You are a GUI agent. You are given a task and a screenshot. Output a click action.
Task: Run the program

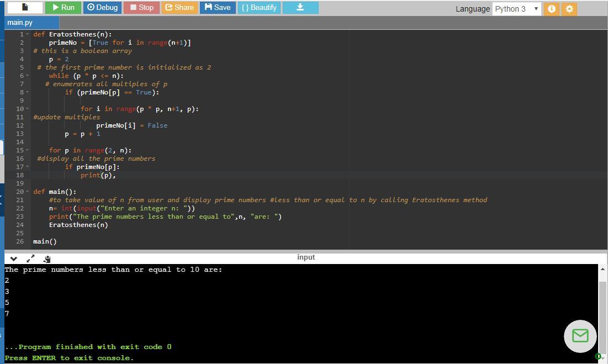pyautogui.click(x=62, y=7)
